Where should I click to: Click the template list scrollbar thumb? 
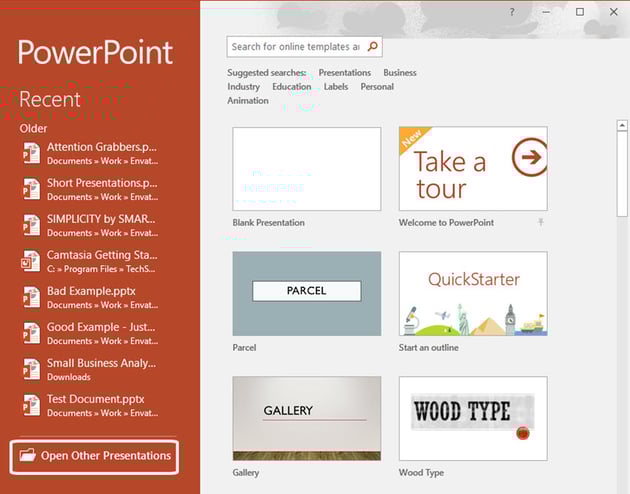[x=622, y=174]
